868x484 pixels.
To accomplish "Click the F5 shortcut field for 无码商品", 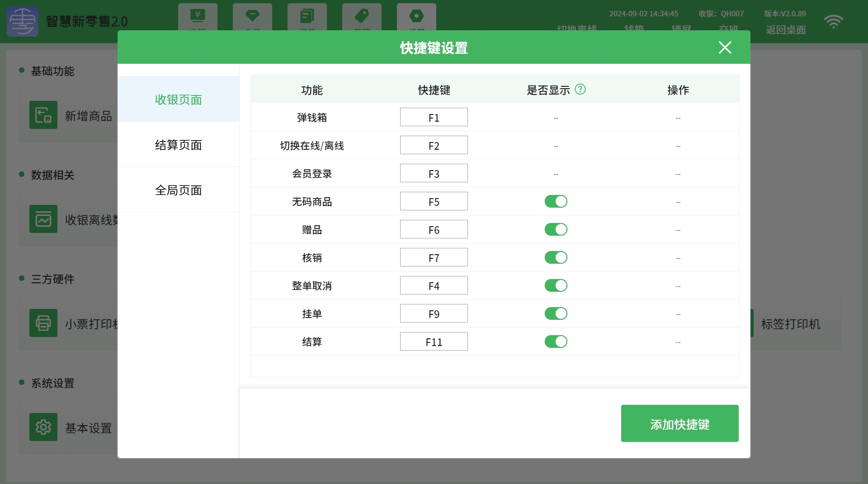I will pyautogui.click(x=434, y=201).
